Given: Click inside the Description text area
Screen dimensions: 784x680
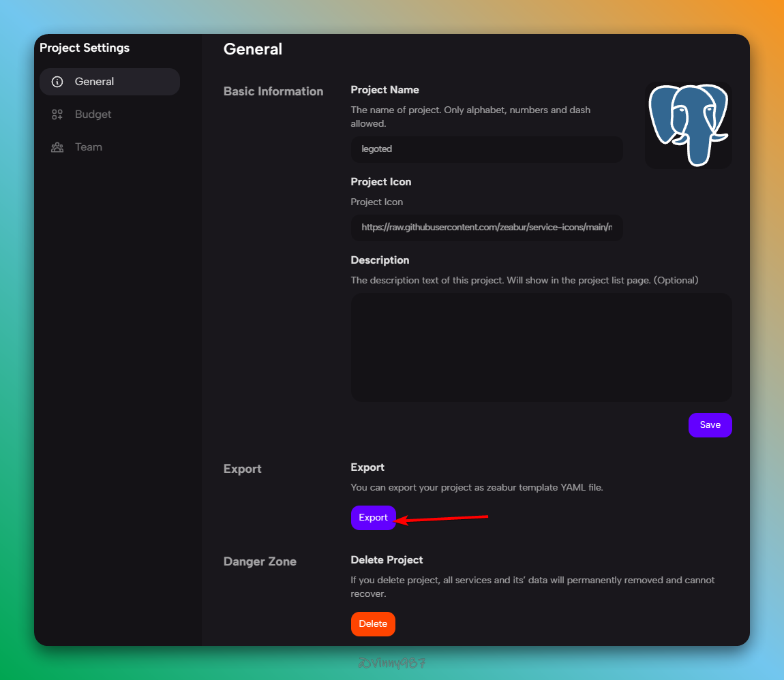Looking at the screenshot, I should click(x=541, y=347).
